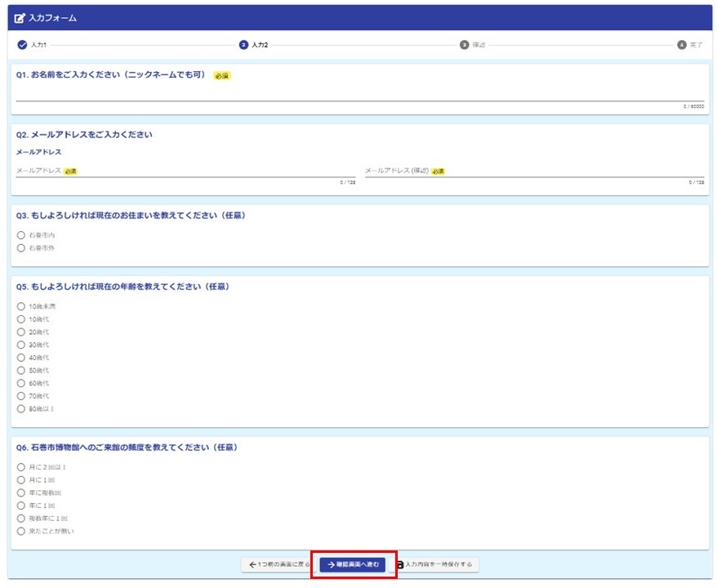Select 年に1回 visit frequency option
717x588 pixels.
pyautogui.click(x=21, y=506)
